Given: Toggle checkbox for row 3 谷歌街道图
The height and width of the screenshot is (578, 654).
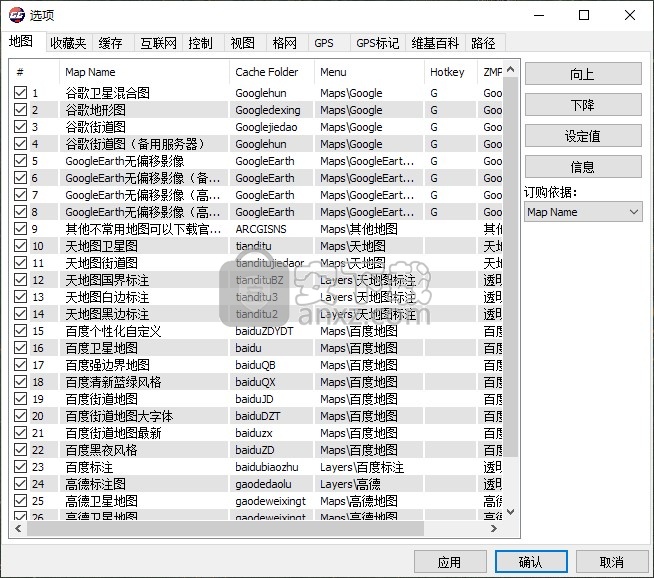Looking at the screenshot, I should [20, 127].
